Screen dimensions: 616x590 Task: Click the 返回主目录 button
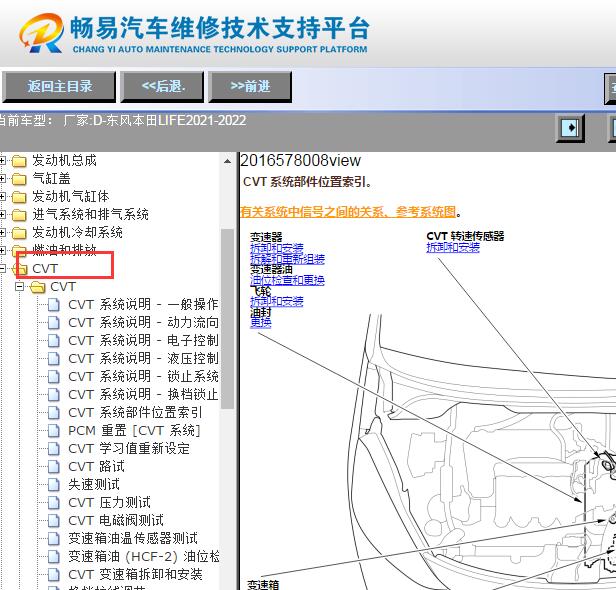pyautogui.click(x=59, y=86)
